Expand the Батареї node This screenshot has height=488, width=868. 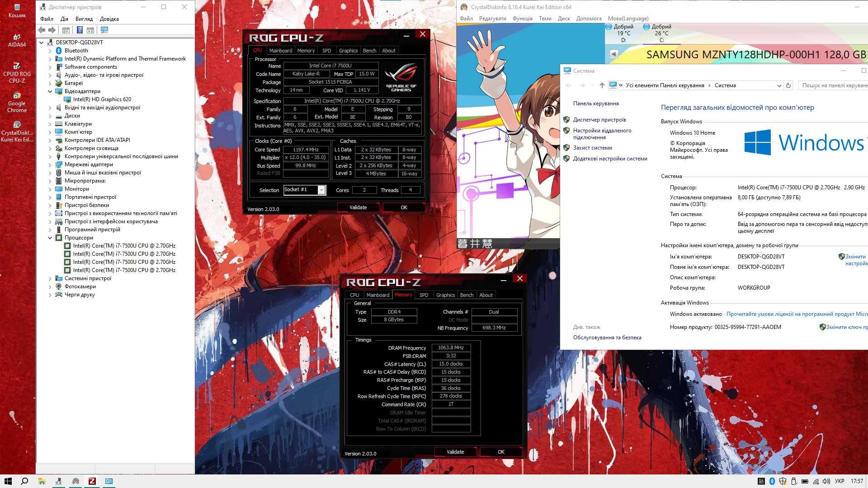pos(50,83)
